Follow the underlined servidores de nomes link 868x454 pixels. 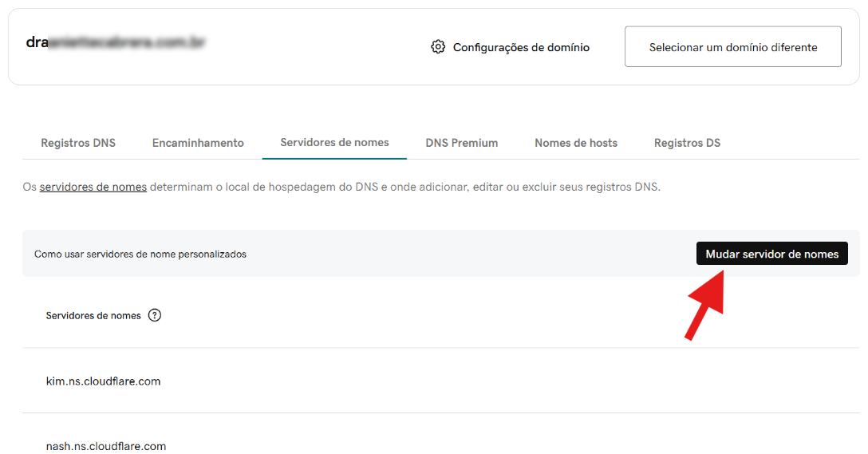pos(93,188)
